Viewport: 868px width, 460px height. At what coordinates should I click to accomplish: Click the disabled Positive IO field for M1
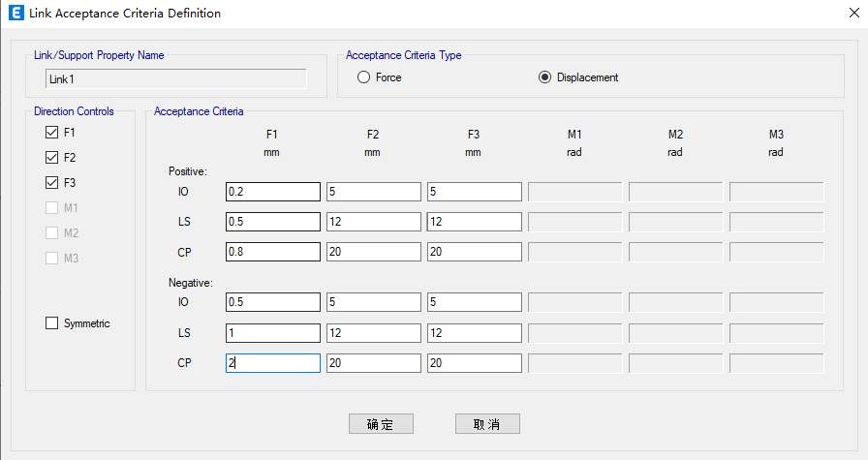coord(575,192)
